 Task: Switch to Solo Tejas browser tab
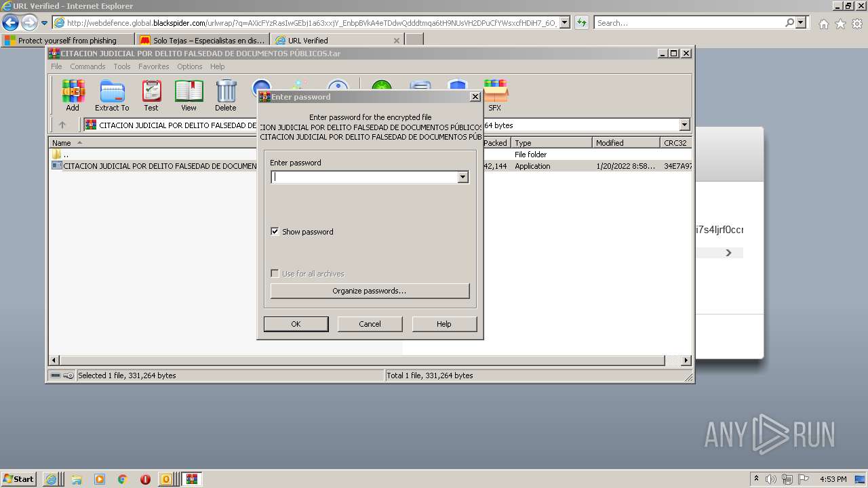pyautogui.click(x=202, y=40)
